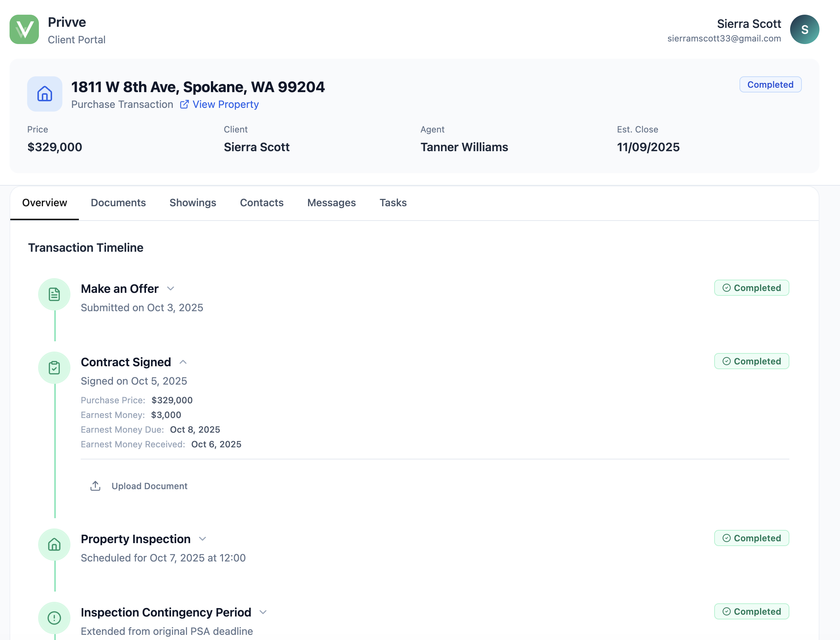Click the Privve logo icon

[x=24, y=29]
